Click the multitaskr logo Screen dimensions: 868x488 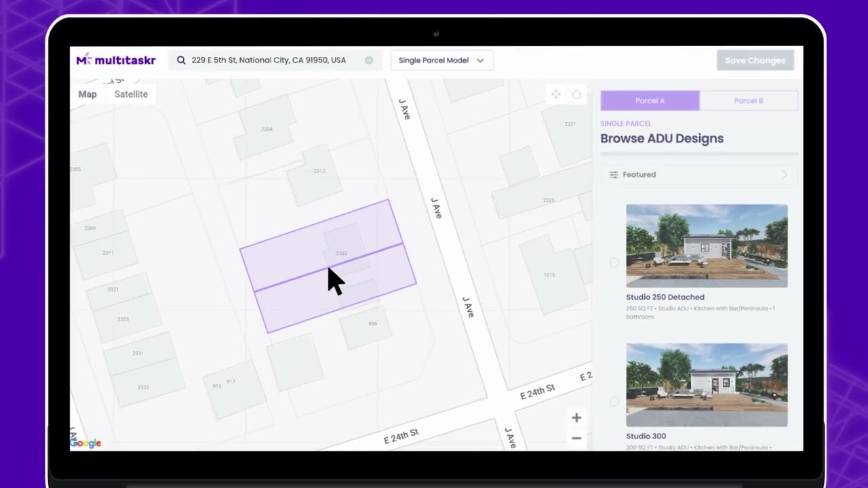click(116, 60)
